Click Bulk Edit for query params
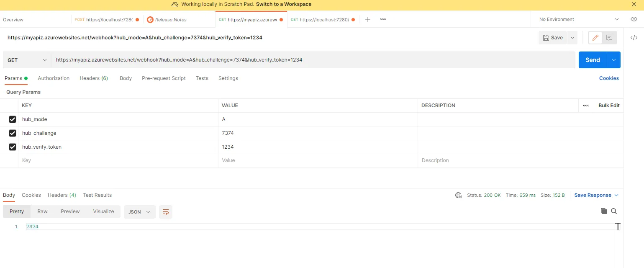This screenshot has height=268, width=644. point(609,106)
